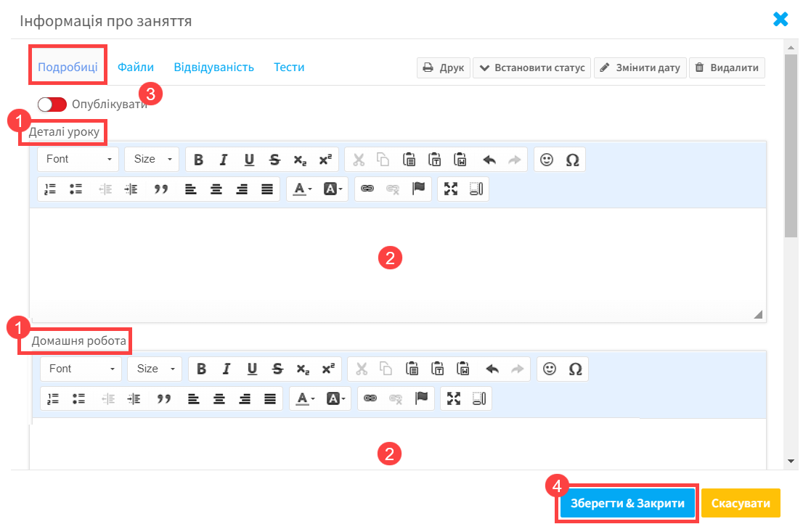811x532 pixels.
Task: Insert bulleted list in the Деталі уроку editor
Action: tap(76, 189)
